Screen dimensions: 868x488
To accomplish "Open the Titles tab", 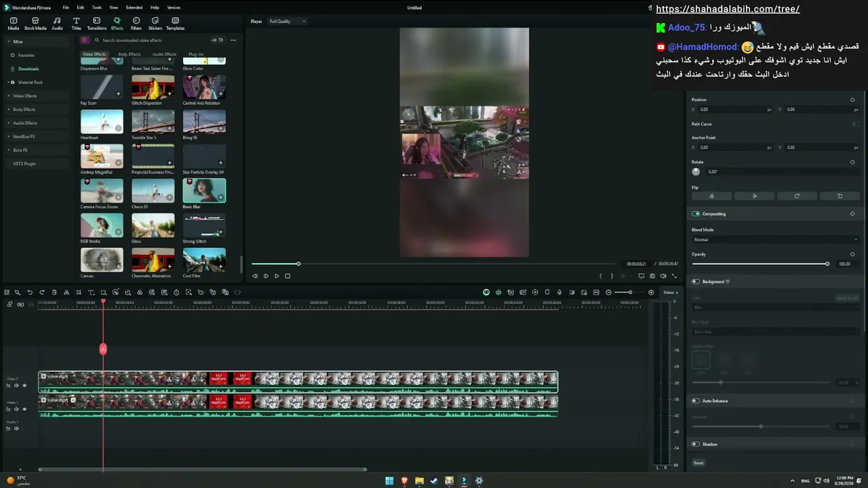I will pyautogui.click(x=76, y=24).
